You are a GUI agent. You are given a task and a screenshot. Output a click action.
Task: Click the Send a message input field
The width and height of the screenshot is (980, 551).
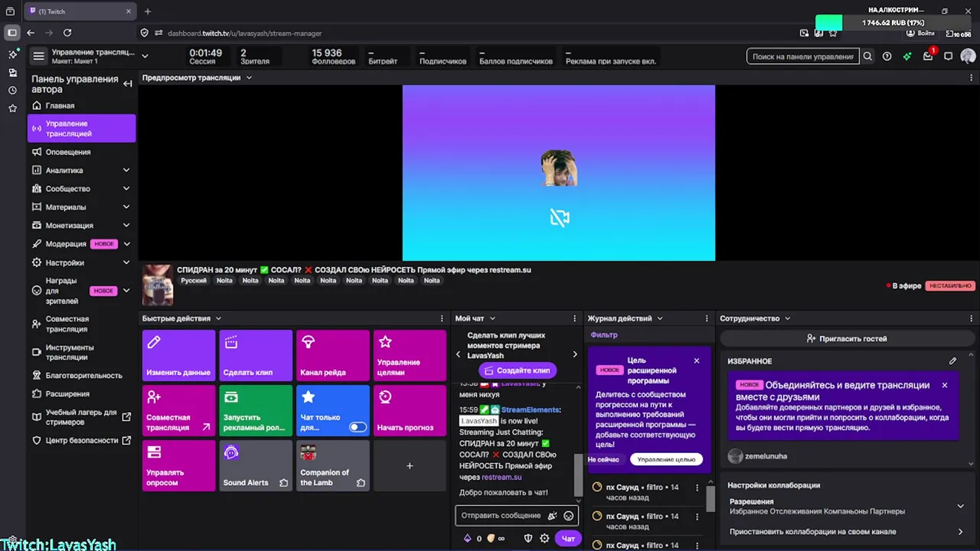tap(501, 516)
